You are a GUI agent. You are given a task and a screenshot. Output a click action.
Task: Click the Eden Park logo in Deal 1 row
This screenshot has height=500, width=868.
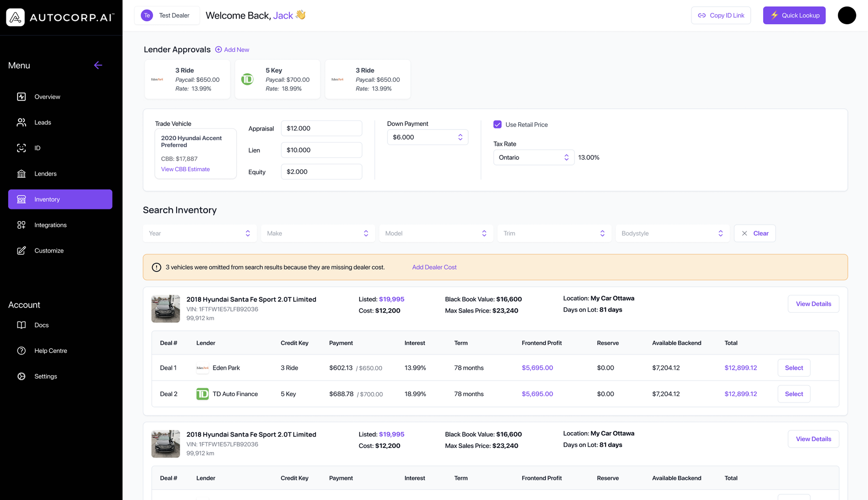point(202,368)
